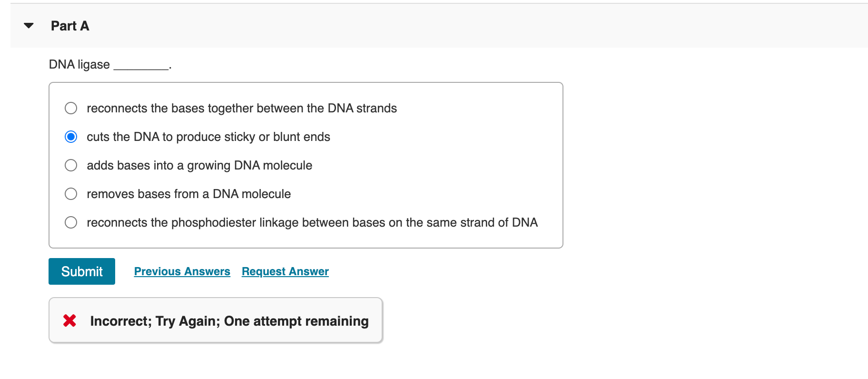Click the answer text 'cuts the DNA to produce sticky or blunt ends'

(x=208, y=137)
